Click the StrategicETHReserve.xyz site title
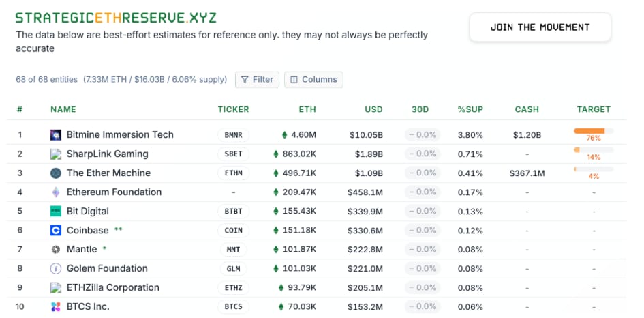This screenshot has height=318, width=644. click(116, 18)
